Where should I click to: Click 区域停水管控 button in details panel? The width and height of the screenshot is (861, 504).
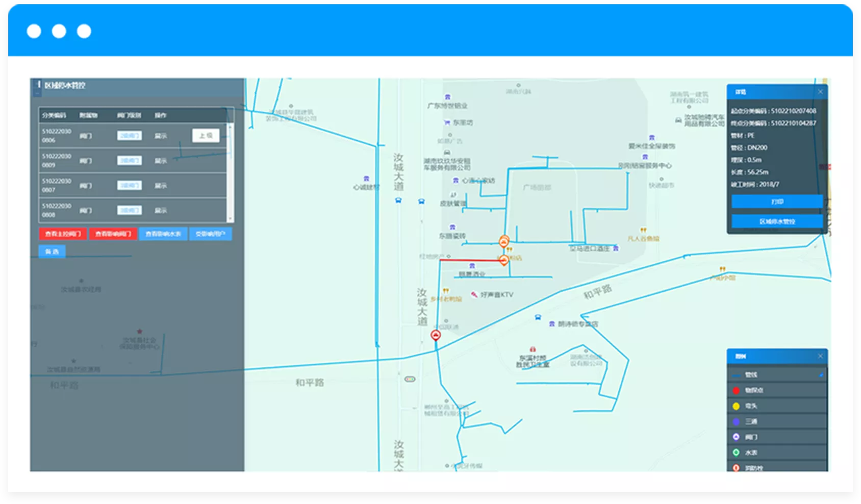(777, 221)
